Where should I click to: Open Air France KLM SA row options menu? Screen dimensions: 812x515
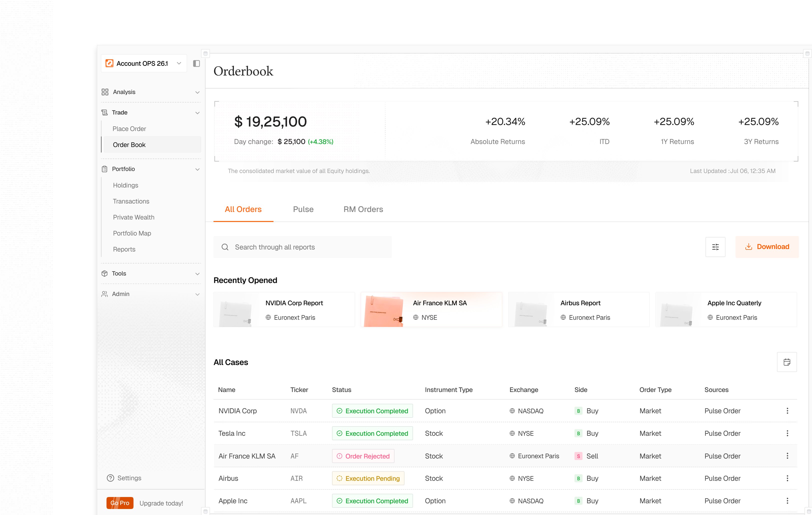coord(787,456)
